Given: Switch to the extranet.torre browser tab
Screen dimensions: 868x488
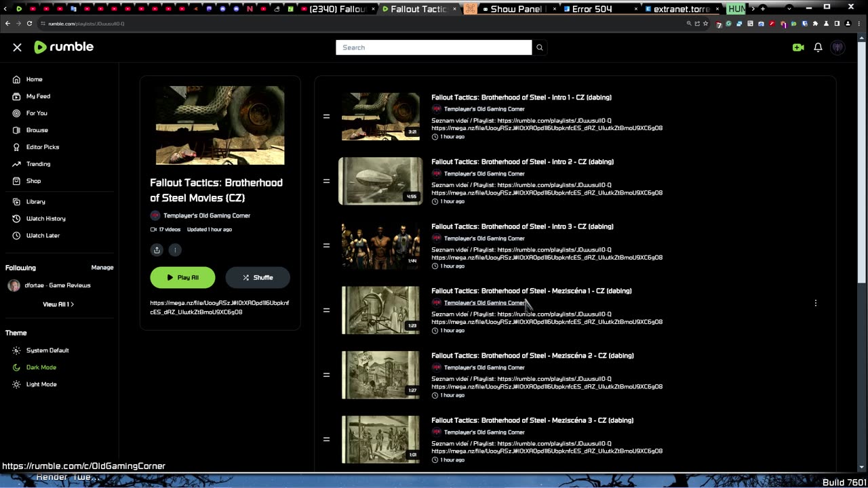Looking at the screenshot, I should coord(682,9).
